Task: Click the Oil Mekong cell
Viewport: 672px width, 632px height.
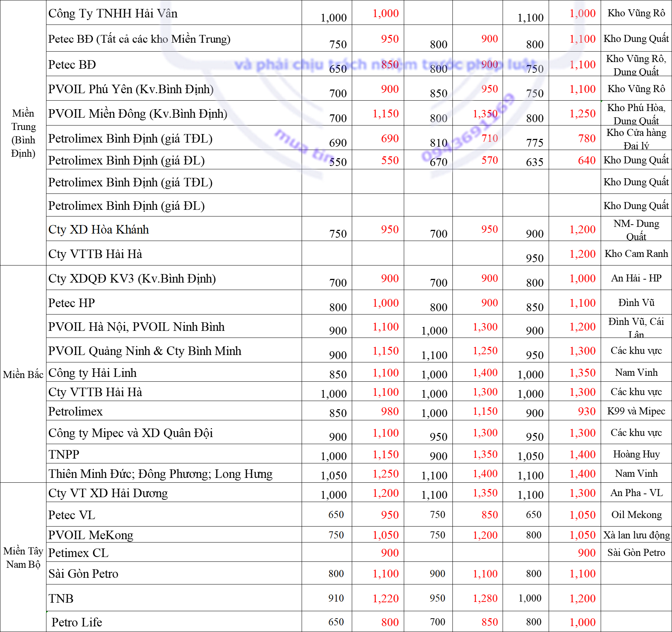Action: coord(636,515)
